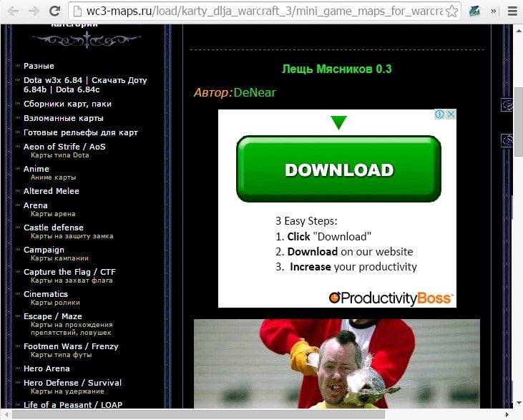Open the author link DeNear
Viewport: 523px width, 420px height.
[x=255, y=92]
